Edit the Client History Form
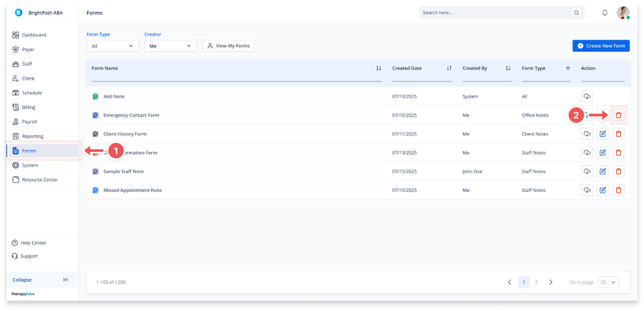Image resolution: width=644 pixels, height=311 pixels. point(603,134)
